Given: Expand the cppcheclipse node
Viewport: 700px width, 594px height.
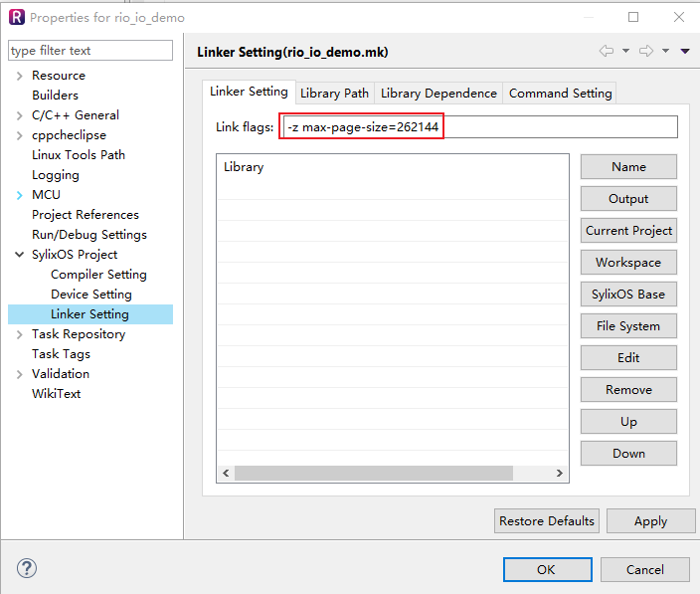Looking at the screenshot, I should (x=19, y=135).
